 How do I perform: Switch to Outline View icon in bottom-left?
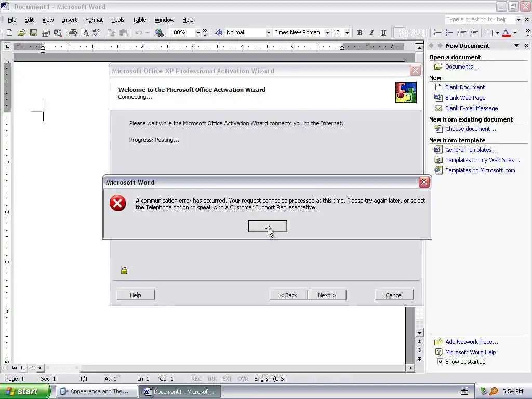point(32,367)
